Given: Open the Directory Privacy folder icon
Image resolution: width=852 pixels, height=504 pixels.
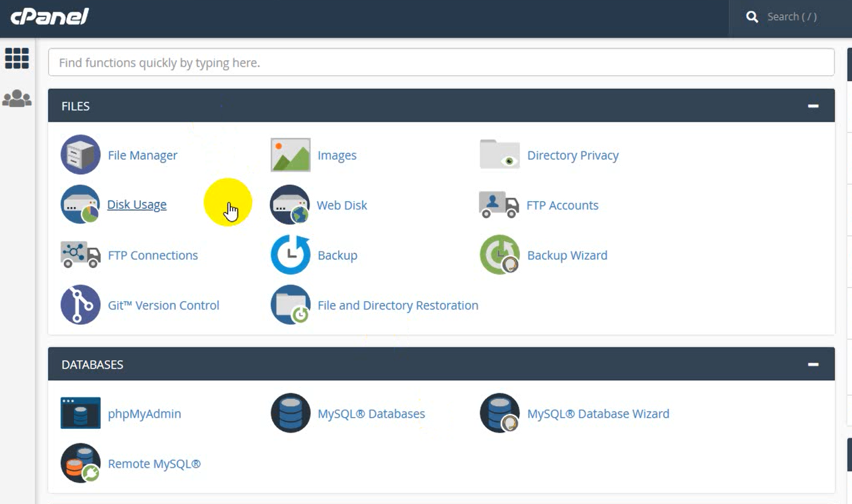Looking at the screenshot, I should 499,155.
